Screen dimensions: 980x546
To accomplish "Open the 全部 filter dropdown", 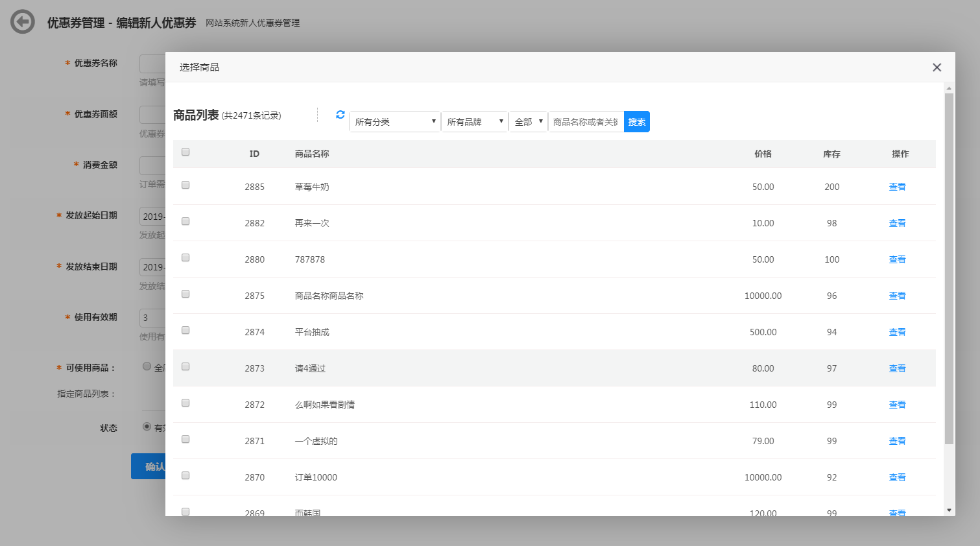I will [x=528, y=122].
